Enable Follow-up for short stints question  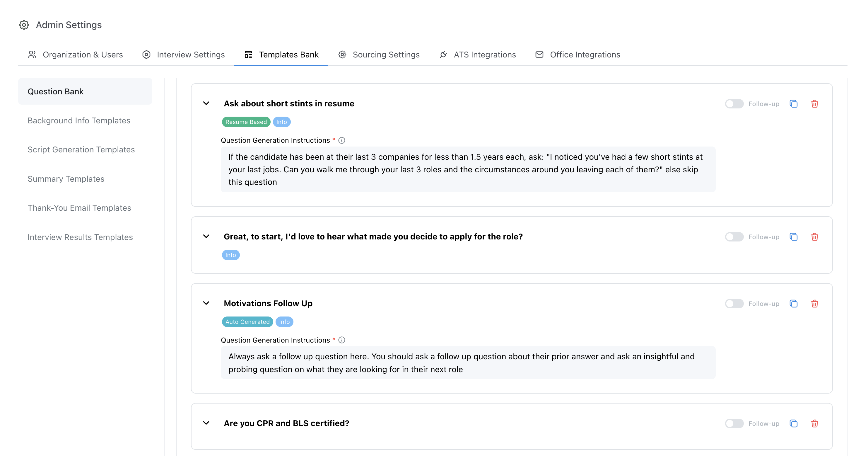(734, 104)
